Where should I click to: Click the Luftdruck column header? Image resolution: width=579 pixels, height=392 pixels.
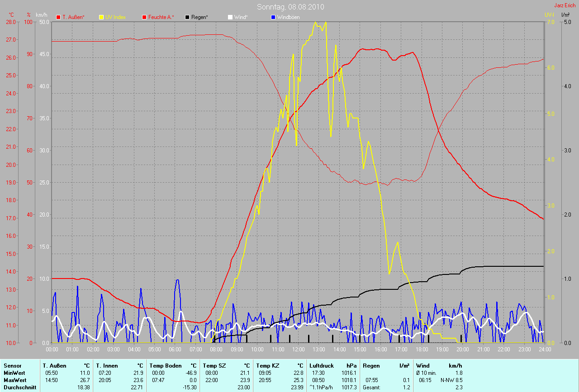322,366
